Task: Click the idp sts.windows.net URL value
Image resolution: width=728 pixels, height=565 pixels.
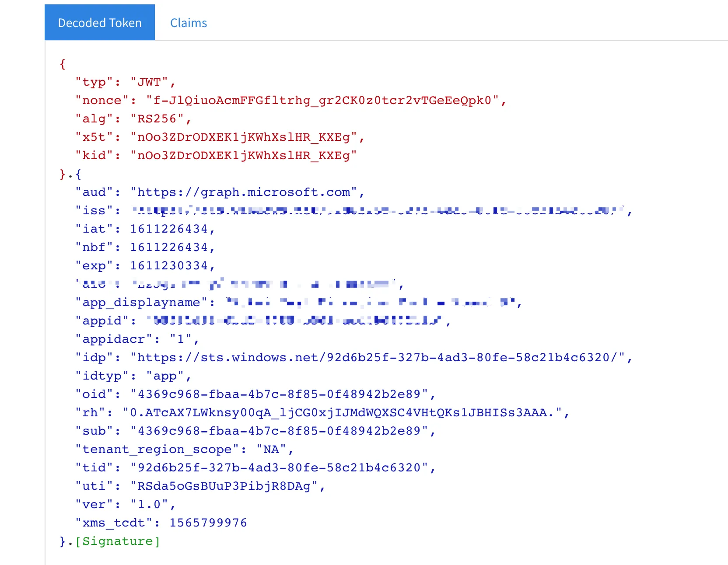Action: click(378, 358)
